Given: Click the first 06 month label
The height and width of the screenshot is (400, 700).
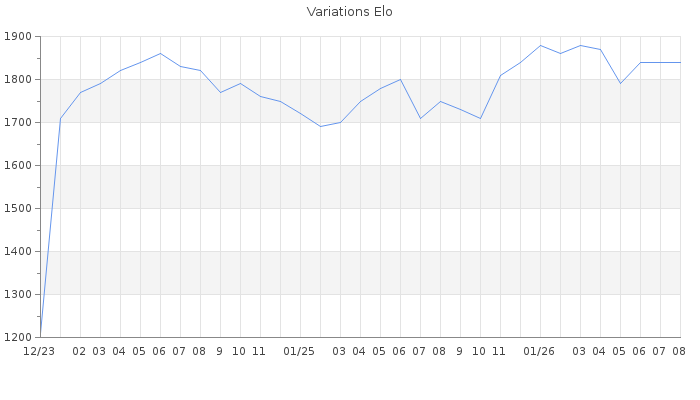Looking at the screenshot, I should [x=159, y=351].
